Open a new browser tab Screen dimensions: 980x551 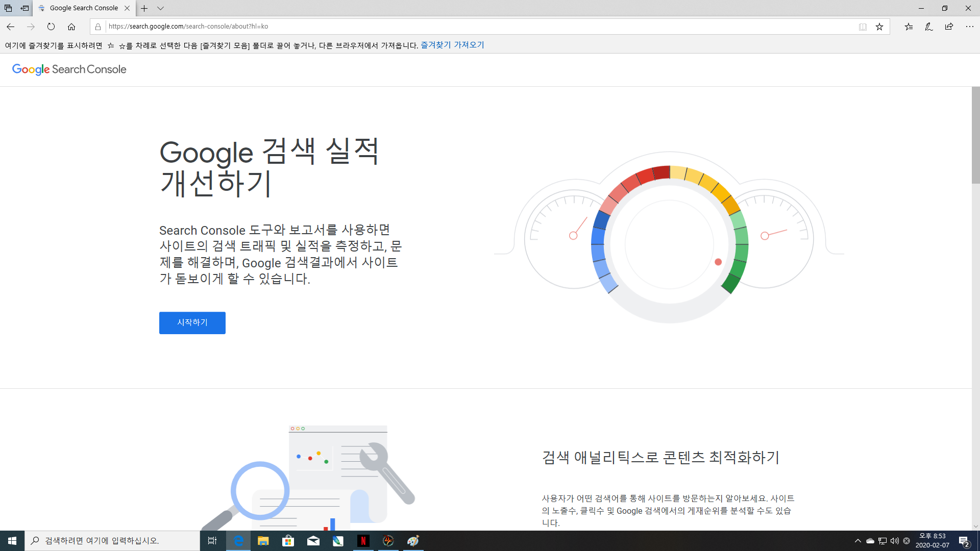[x=144, y=8]
